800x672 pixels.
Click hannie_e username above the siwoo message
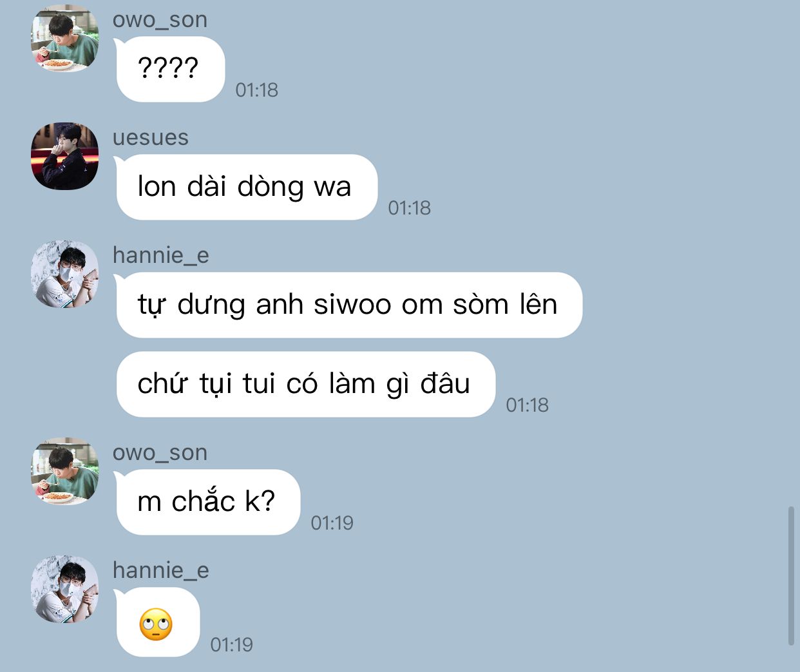click(161, 255)
